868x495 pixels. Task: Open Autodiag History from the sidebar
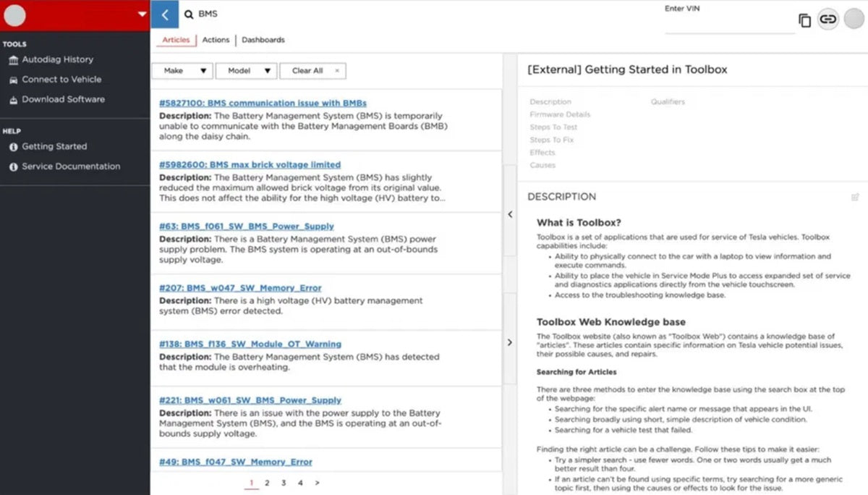coord(57,60)
